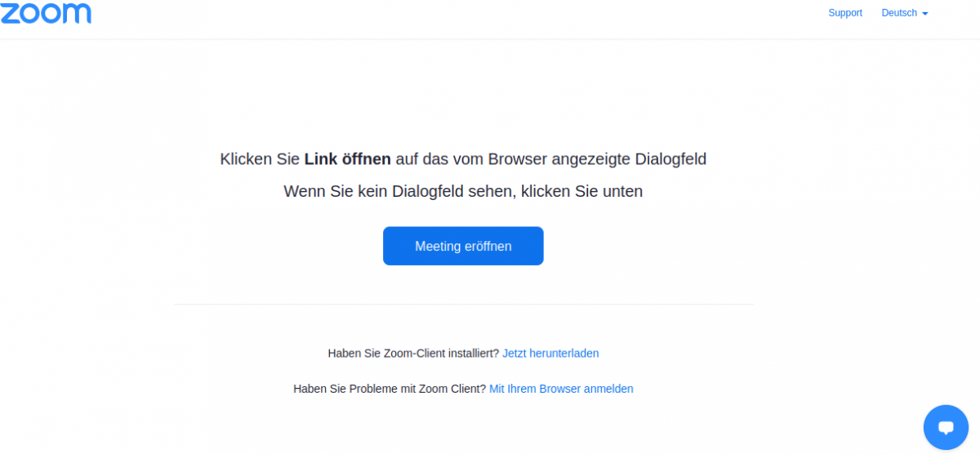Click the Zoom logo in the header
This screenshot has width=980, height=454.
(46, 12)
